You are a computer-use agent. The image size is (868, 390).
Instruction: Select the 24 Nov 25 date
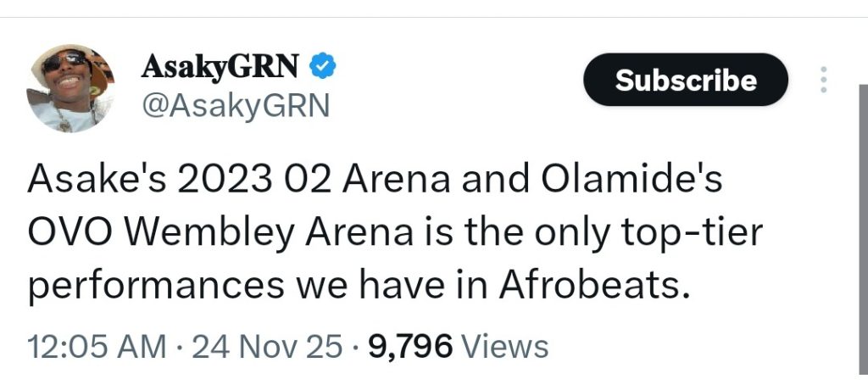point(269,347)
